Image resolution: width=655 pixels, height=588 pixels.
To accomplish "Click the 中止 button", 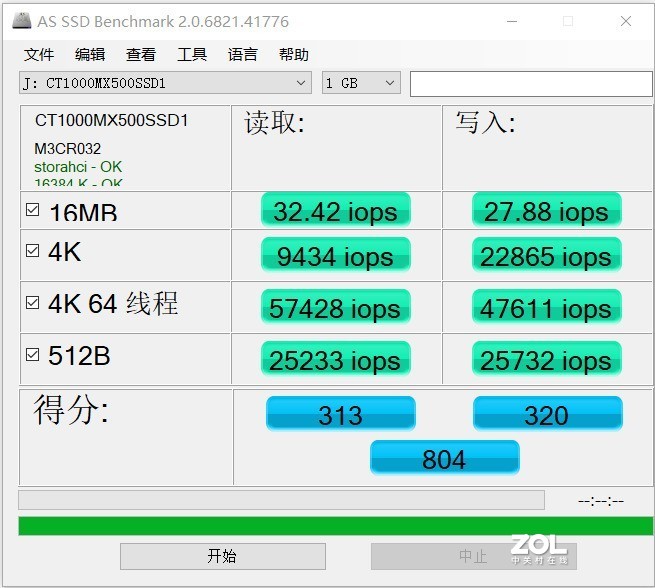I will point(474,556).
